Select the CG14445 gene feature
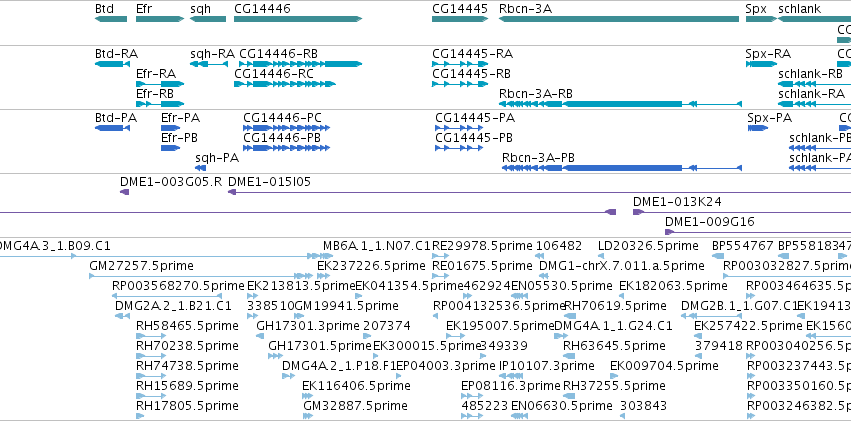Screen dimensions: 851x421 pyautogui.click(x=460, y=19)
